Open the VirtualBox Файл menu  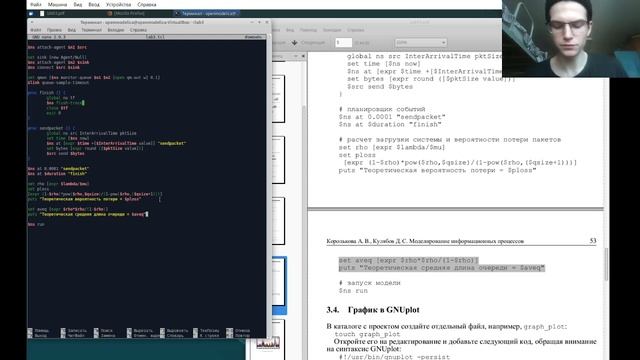pyautogui.click(x=36, y=4)
